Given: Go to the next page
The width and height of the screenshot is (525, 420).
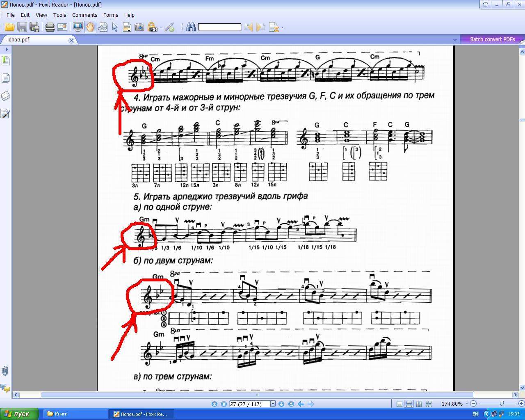Looking at the screenshot, I should click(x=281, y=404).
